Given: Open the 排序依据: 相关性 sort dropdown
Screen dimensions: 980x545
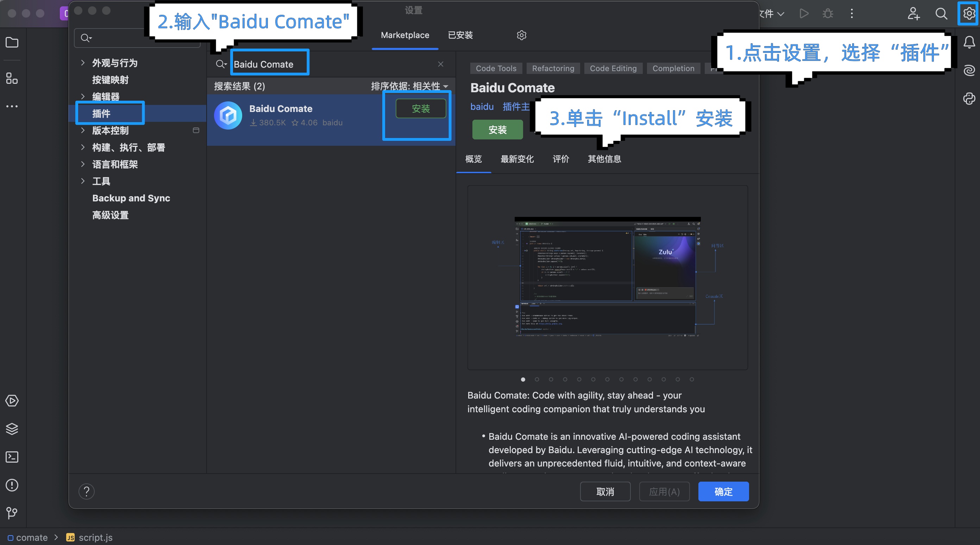Looking at the screenshot, I should pyautogui.click(x=409, y=86).
